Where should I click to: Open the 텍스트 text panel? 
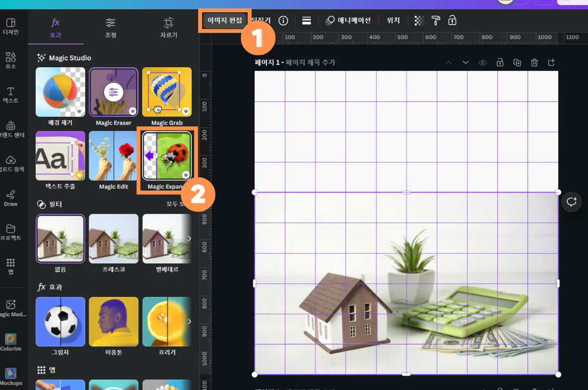(10, 95)
